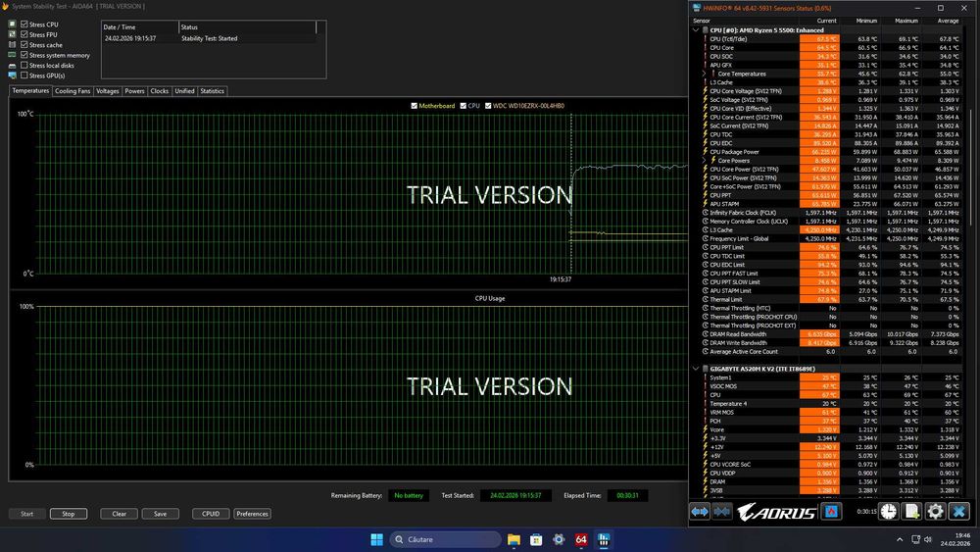The height and width of the screenshot is (552, 980).
Task: Click the Save button
Action: pos(160,514)
